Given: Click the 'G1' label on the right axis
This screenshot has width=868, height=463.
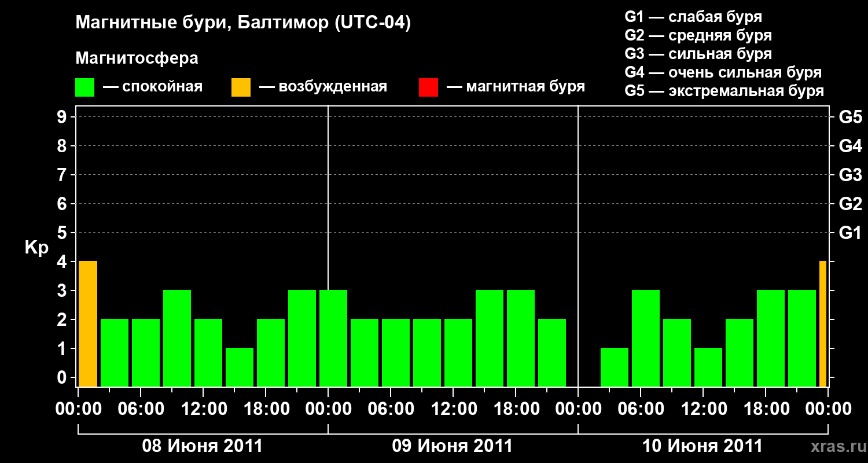Looking at the screenshot, I should point(851,233).
